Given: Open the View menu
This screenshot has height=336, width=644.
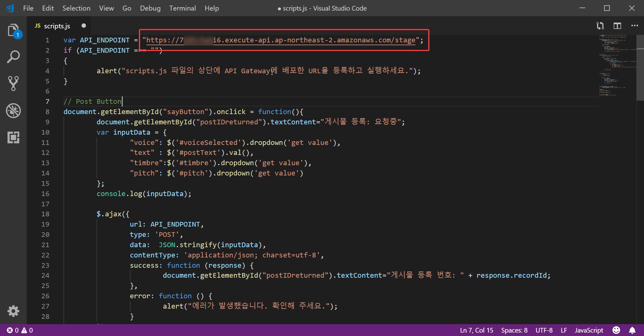Looking at the screenshot, I should [107, 8].
